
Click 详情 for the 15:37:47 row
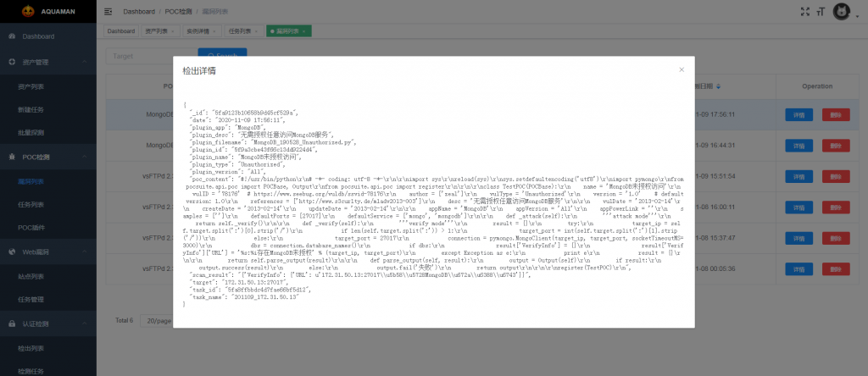(x=798, y=238)
